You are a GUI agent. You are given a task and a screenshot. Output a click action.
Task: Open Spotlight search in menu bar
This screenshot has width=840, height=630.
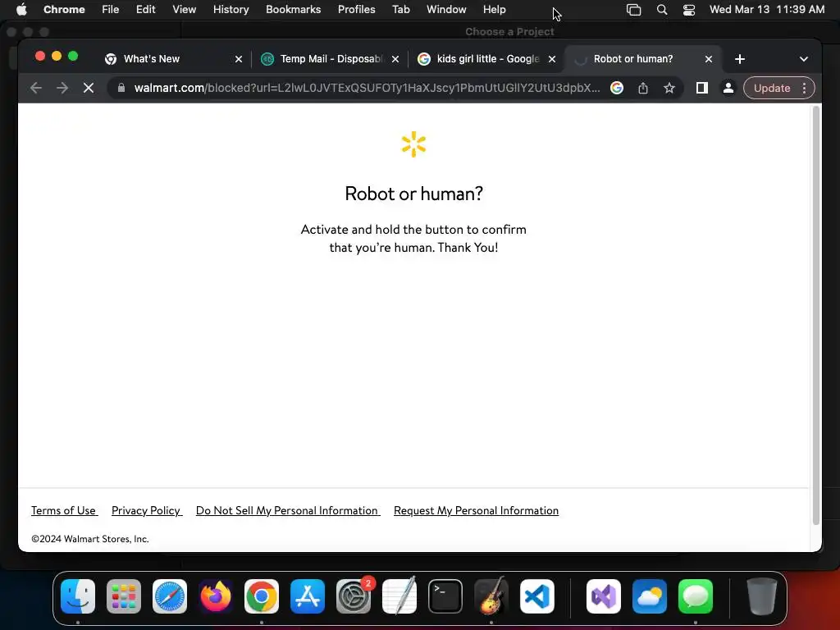(662, 10)
